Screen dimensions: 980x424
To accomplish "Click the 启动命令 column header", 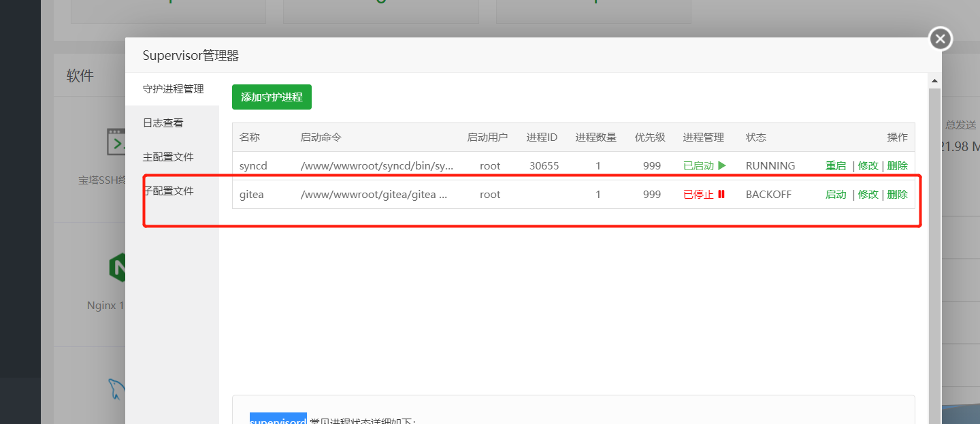I will (x=321, y=137).
